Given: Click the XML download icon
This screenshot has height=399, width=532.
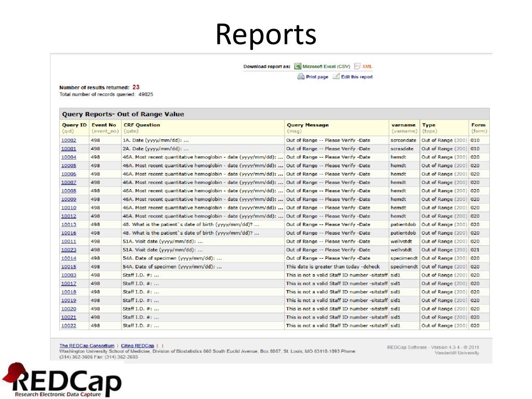Looking at the screenshot, I should [x=357, y=66].
